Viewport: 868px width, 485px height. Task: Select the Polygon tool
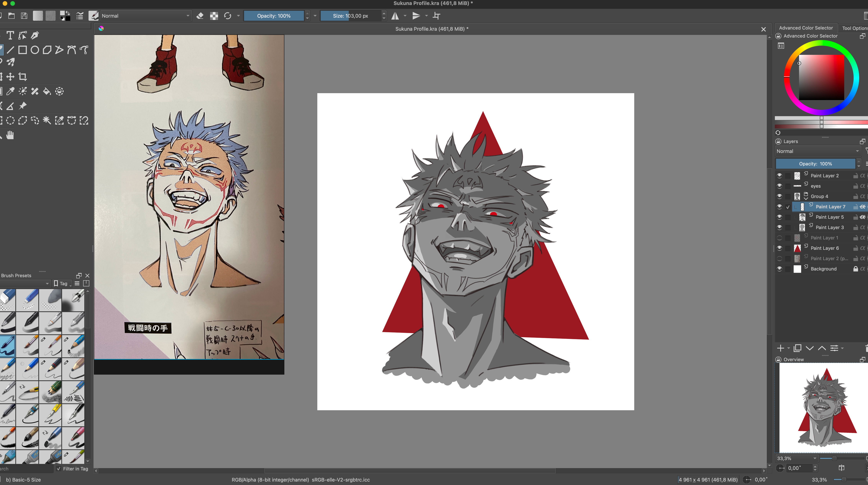pos(47,50)
